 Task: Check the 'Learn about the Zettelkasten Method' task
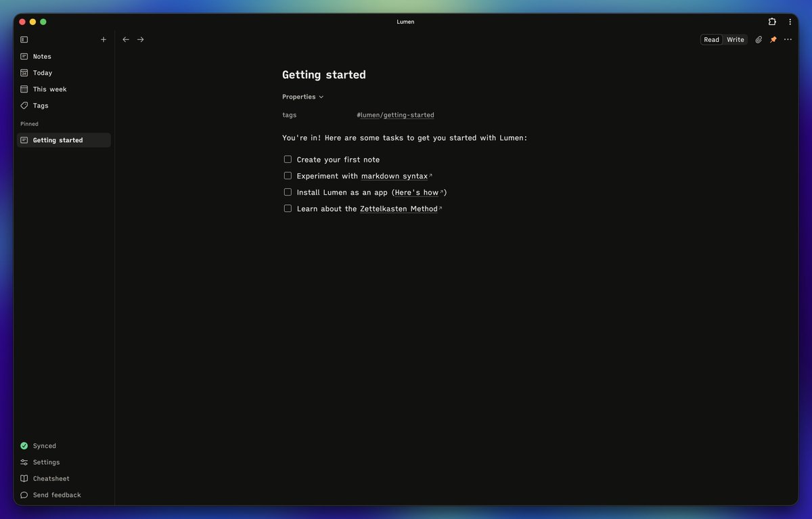[288, 208]
